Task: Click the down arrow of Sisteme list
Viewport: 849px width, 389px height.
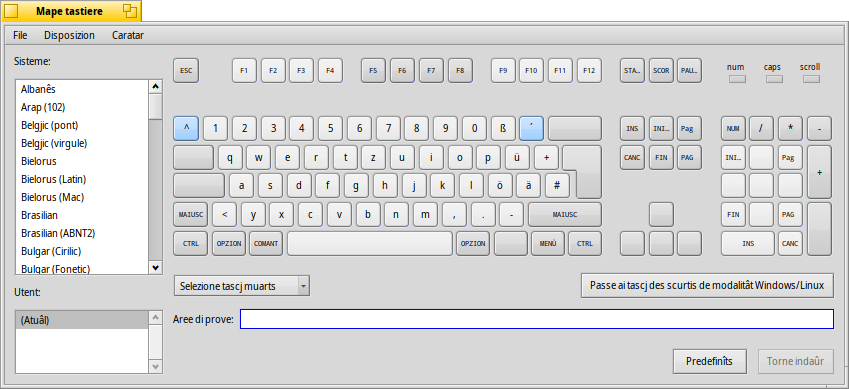Action: click(155, 267)
